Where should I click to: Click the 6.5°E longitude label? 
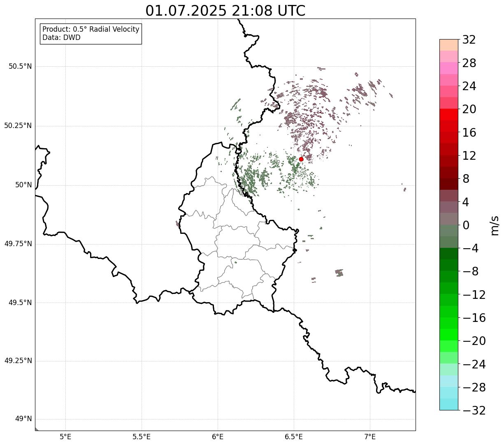[294, 437]
